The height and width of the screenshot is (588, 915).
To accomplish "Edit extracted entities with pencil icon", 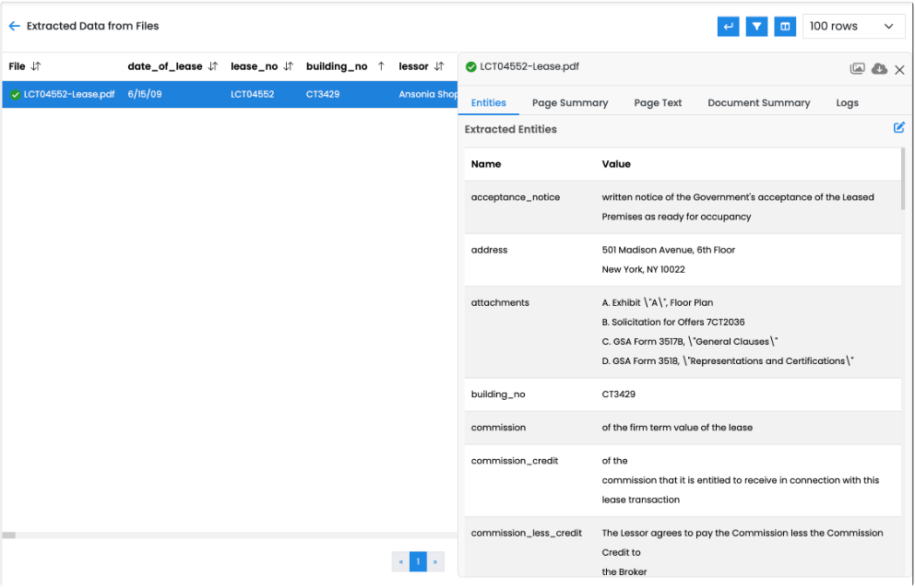I will click(x=898, y=128).
